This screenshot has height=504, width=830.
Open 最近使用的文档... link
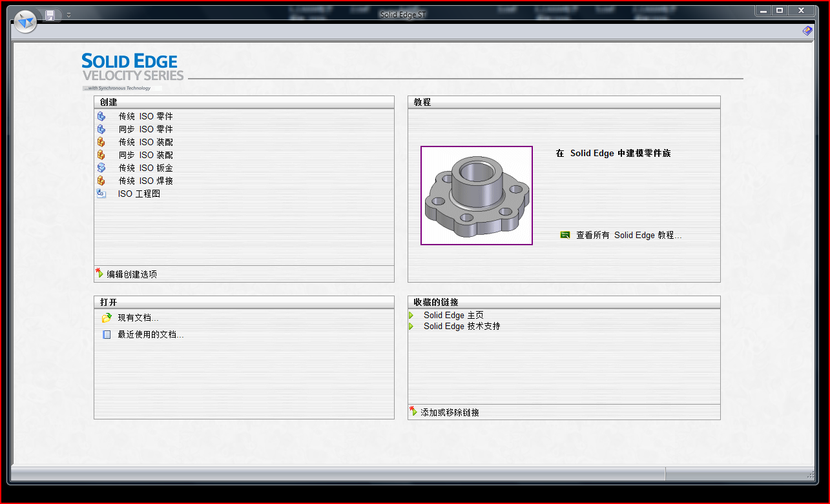[150, 335]
